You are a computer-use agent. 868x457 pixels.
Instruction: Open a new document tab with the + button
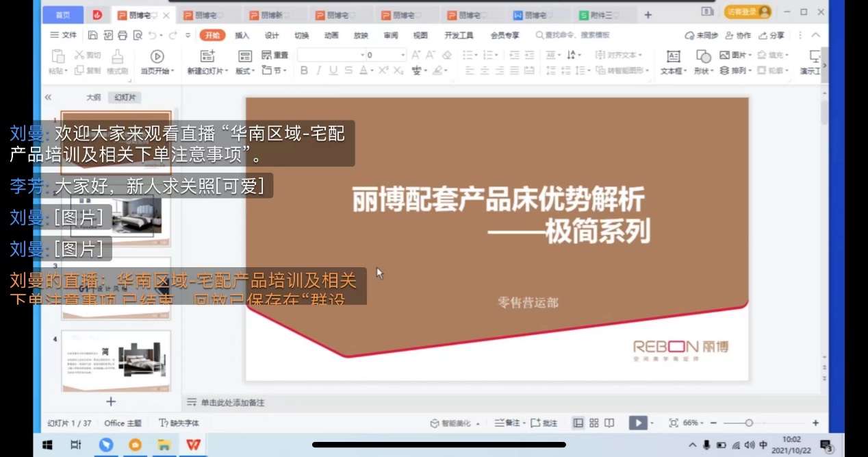(x=648, y=14)
